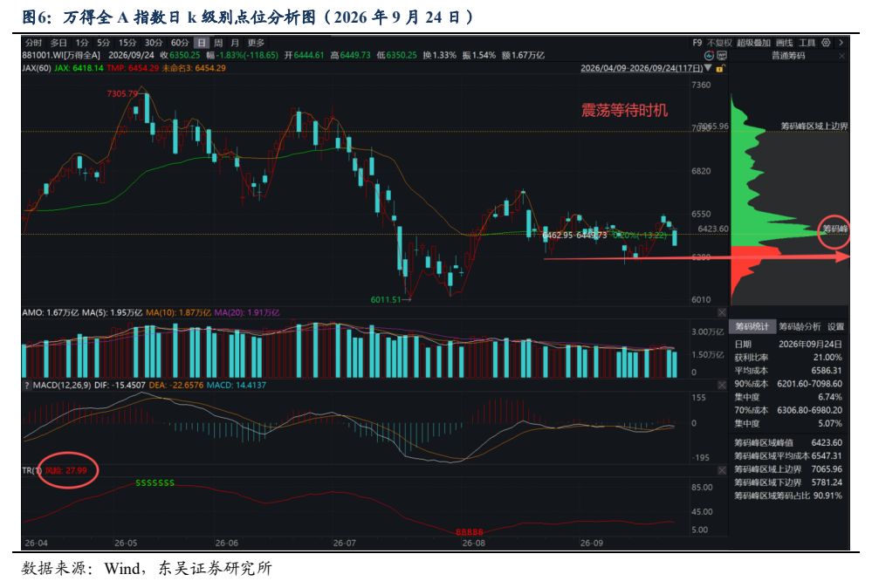Image resolution: width=872 pixels, height=588 pixels.
Task: Select the 60分 period
Action: click(x=180, y=43)
